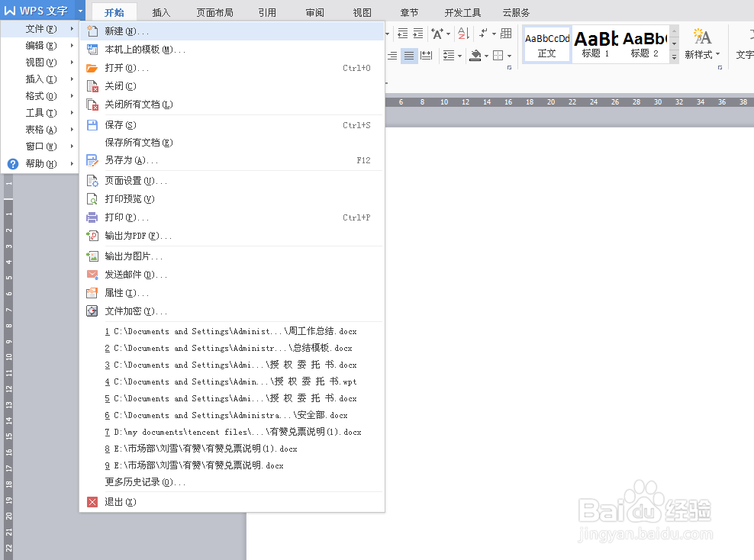This screenshot has width=754, height=560.
Task: Click the 打印 printer icon
Action: 92,217
